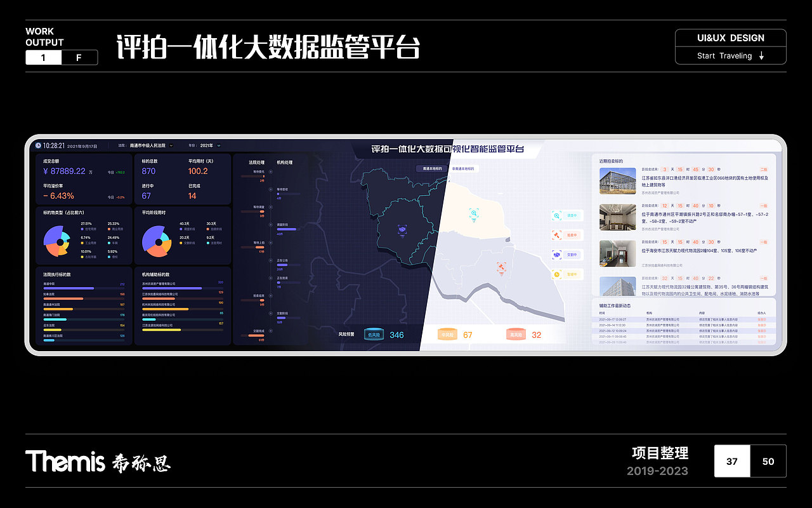This screenshot has width=812, height=508.
Task: Click the purple marker on the dark map region
Action: (402, 230)
